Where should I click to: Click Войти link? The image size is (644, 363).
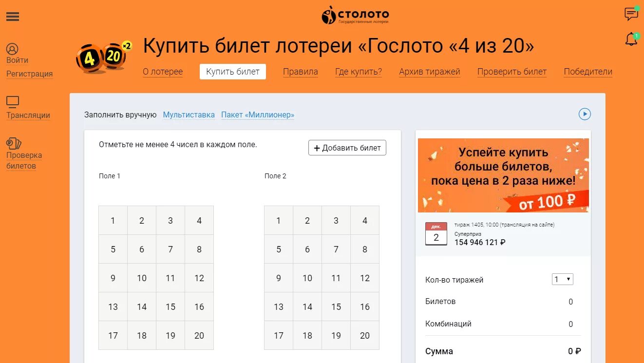pos(17,60)
